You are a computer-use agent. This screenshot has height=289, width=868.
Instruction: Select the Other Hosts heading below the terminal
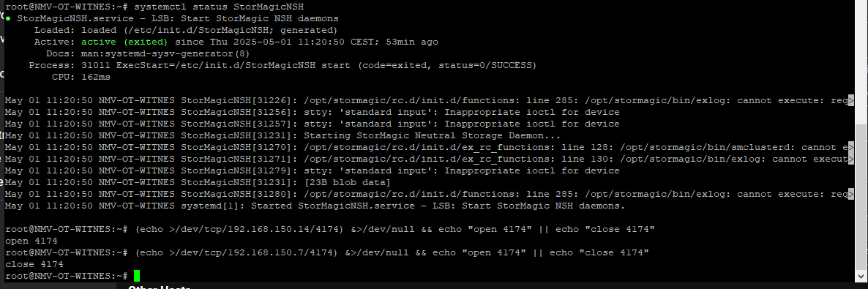pyautogui.click(x=160, y=288)
